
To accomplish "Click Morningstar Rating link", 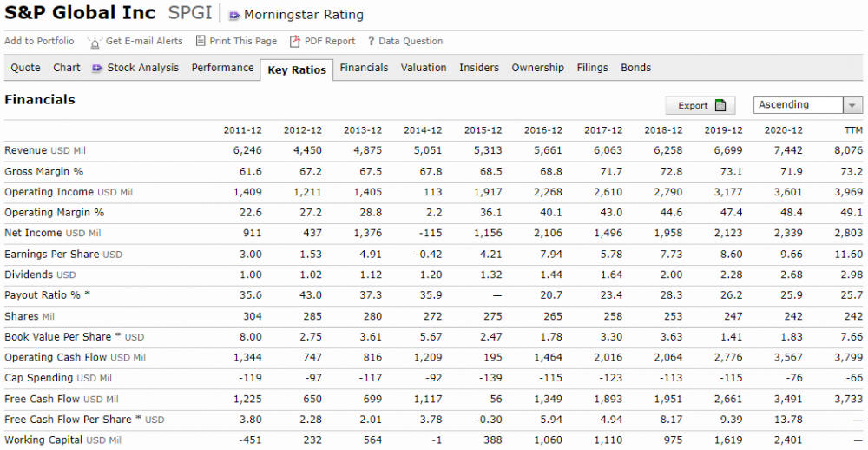I will point(303,15).
